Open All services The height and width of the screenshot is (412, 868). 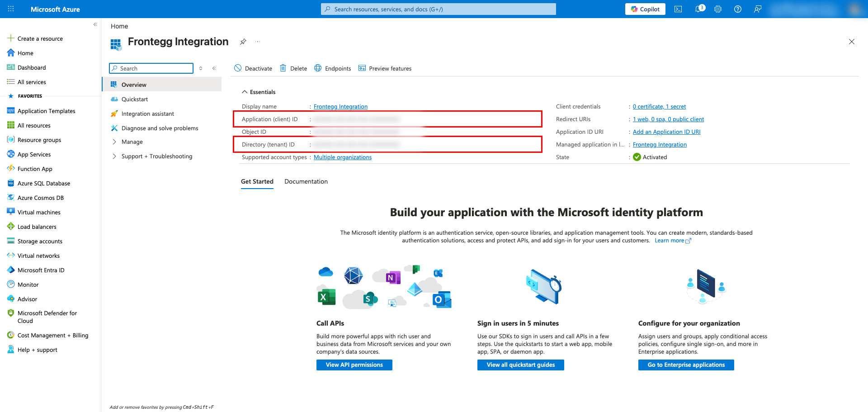point(31,82)
